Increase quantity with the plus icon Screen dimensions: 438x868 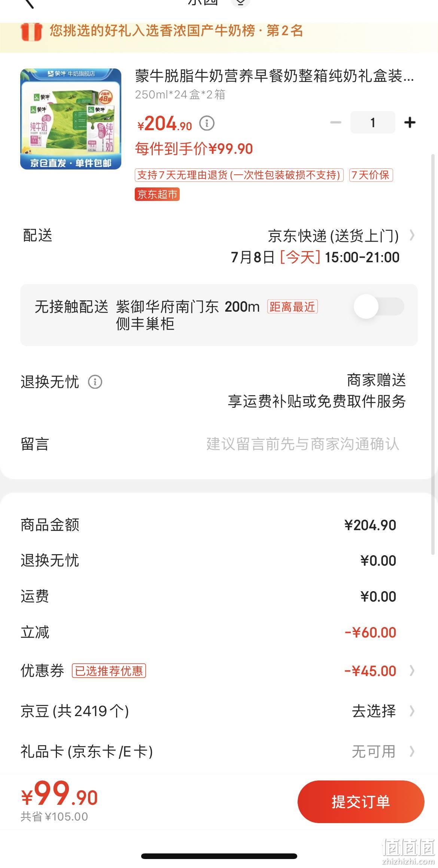pos(410,122)
